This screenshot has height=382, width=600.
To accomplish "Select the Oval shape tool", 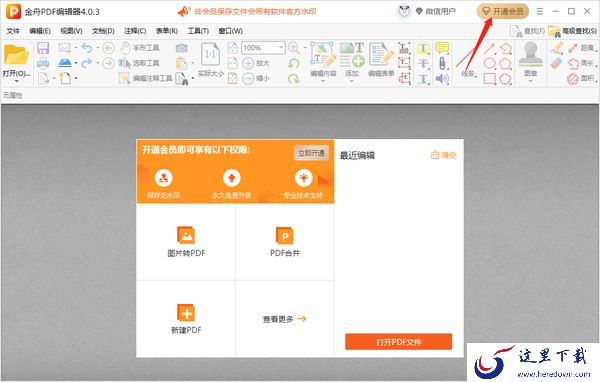I will 490,64.
